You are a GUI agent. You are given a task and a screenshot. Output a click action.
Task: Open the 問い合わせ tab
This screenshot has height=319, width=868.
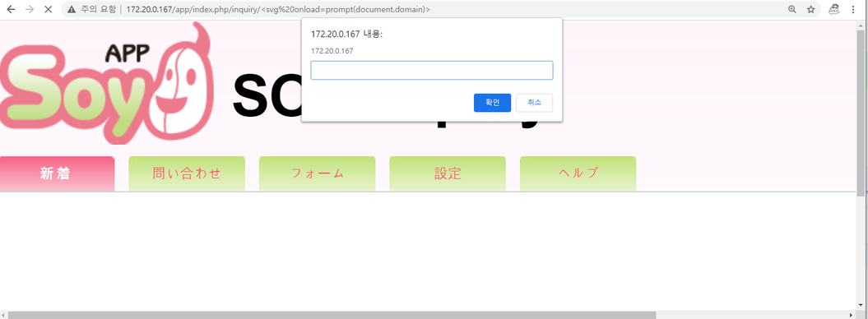(x=187, y=173)
